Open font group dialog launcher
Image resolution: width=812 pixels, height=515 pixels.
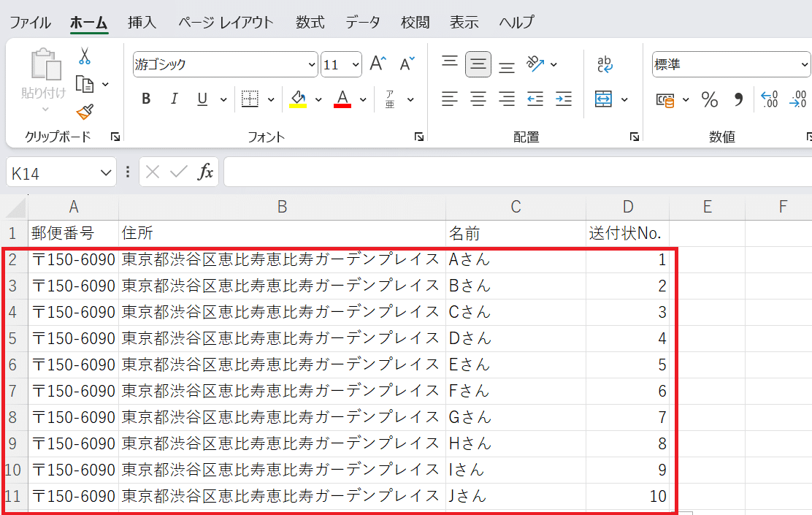coord(419,137)
